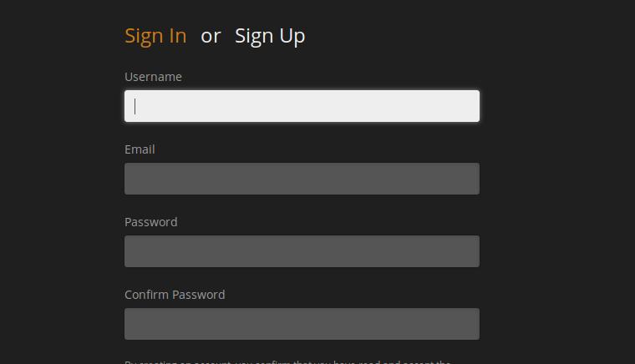
Task: Open the orange Sign In heading link
Action: point(155,37)
